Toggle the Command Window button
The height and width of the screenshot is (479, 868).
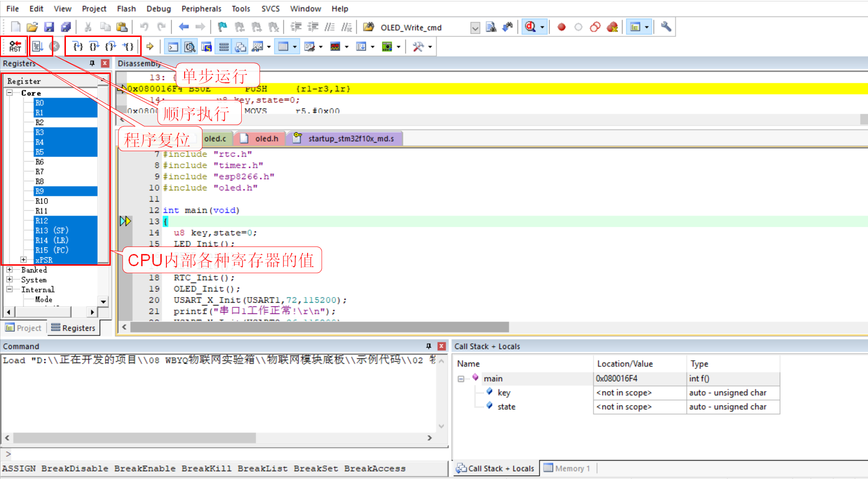pos(173,47)
